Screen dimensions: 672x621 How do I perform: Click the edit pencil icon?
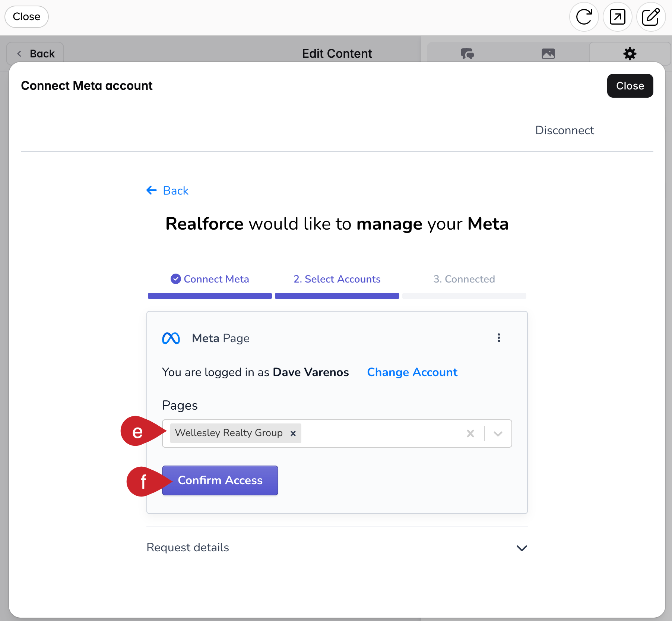point(651,17)
